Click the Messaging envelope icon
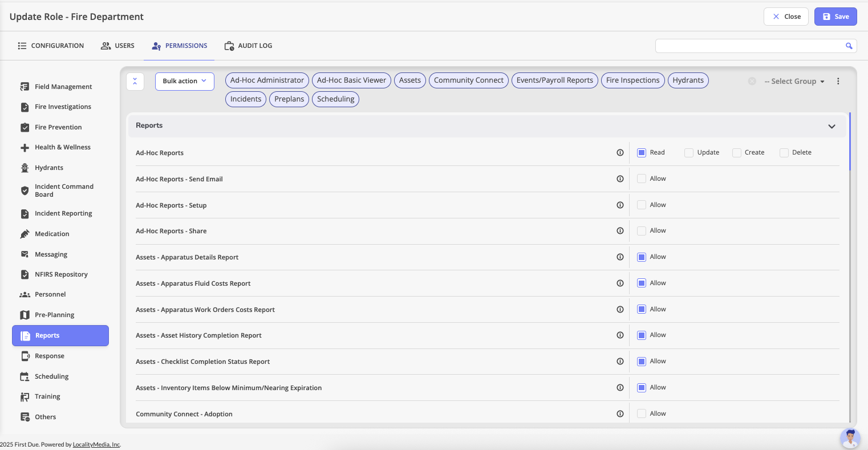This screenshot has height=450, width=868. [25, 254]
